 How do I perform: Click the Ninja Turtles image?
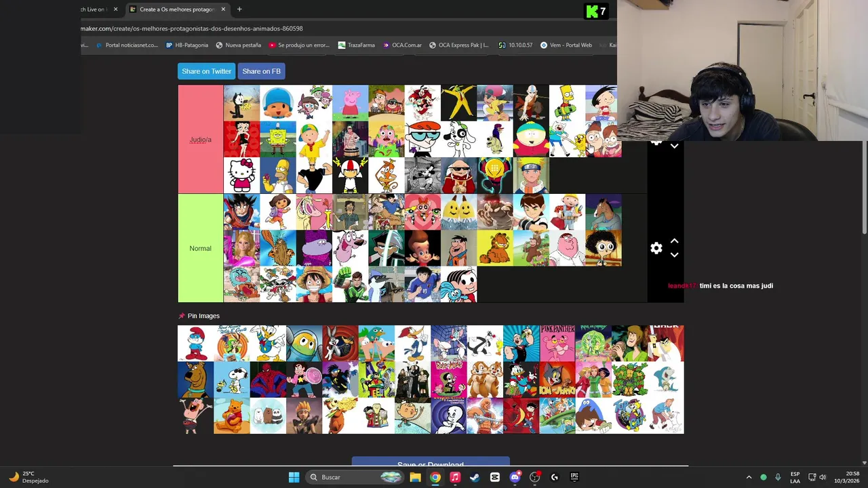tap(629, 380)
